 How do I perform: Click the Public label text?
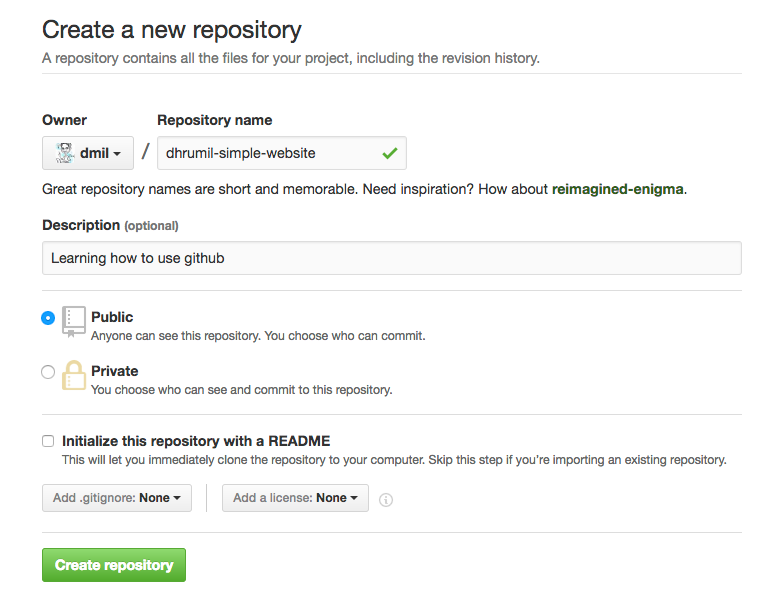(x=112, y=317)
